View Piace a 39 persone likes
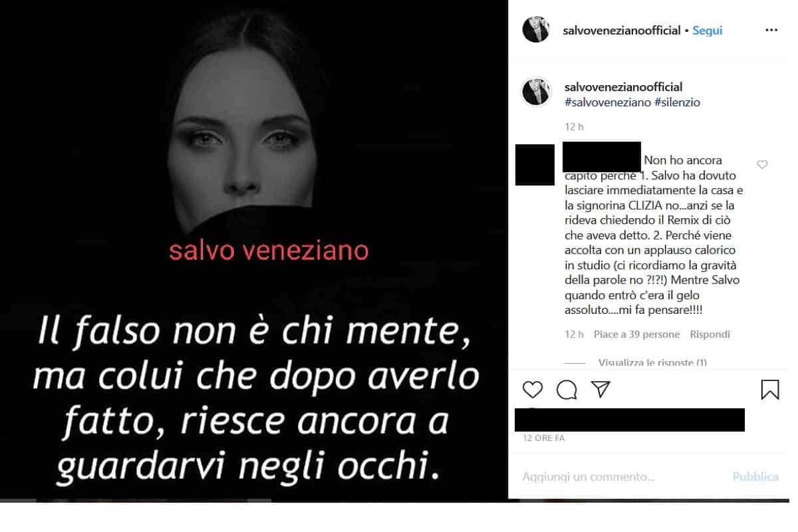 (636, 334)
